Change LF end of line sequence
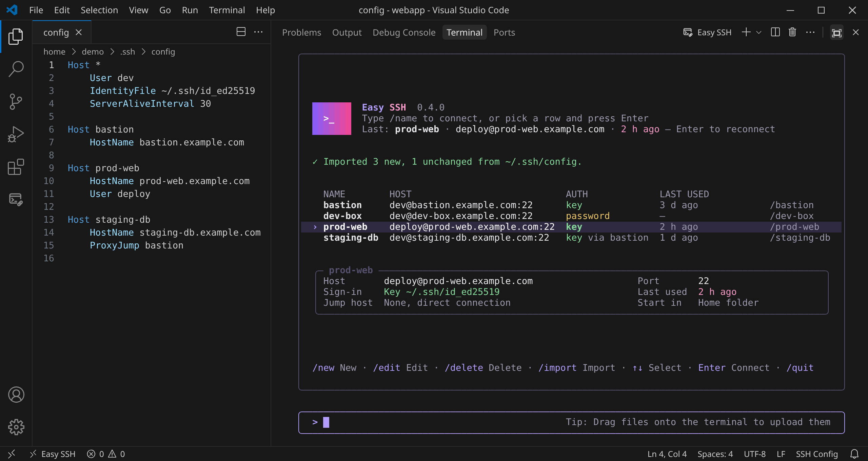868x461 pixels. click(x=781, y=454)
